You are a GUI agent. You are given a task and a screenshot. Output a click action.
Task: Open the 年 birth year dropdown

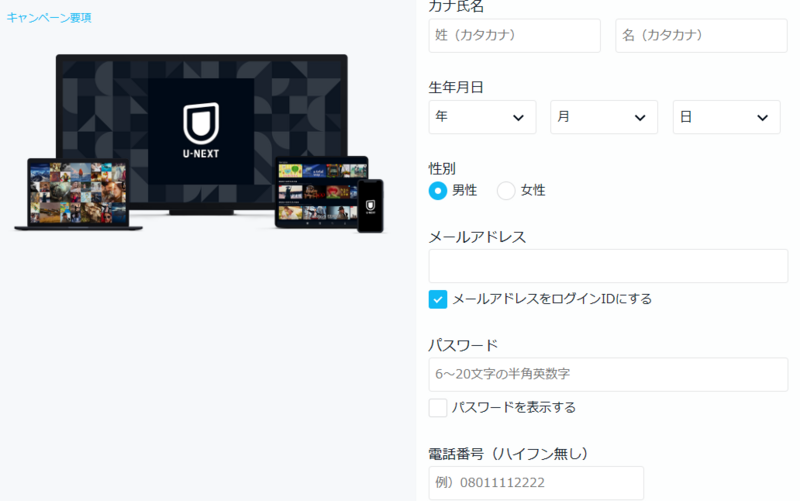tap(482, 117)
